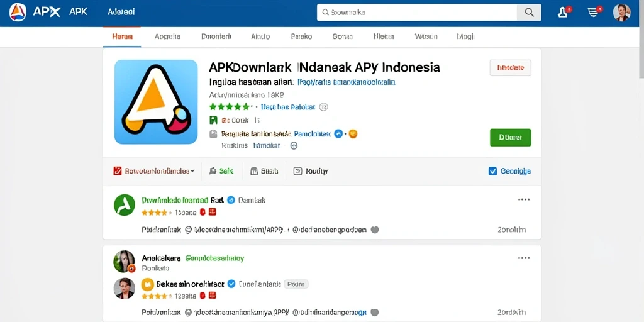Click the small gray tag after Tuneñenlardc
This screenshot has width=644, height=322.
click(x=296, y=284)
